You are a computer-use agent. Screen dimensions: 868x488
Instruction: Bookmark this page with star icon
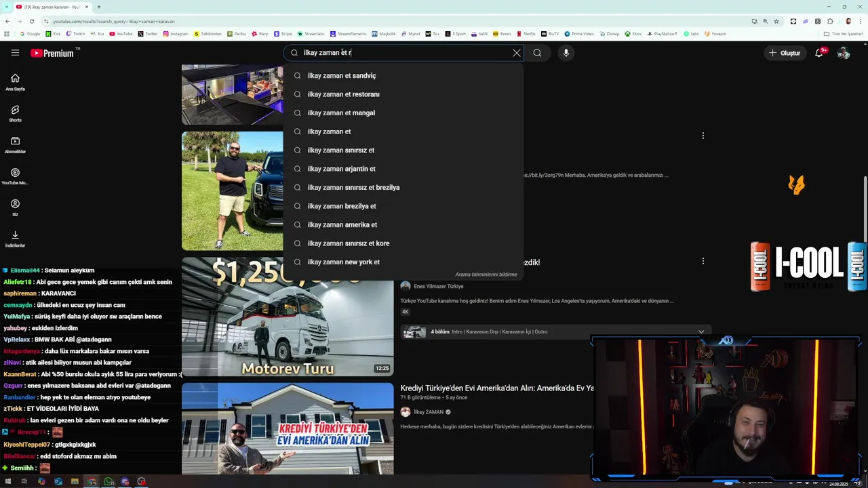(x=776, y=21)
